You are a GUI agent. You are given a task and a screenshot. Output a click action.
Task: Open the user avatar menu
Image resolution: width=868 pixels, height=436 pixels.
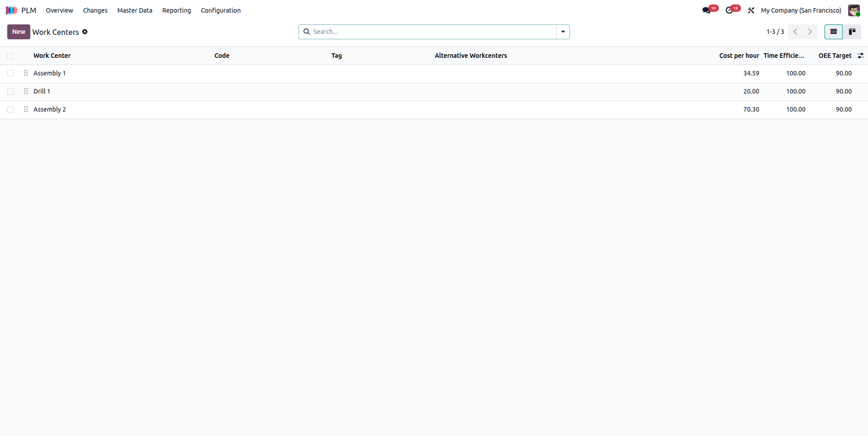coord(854,10)
